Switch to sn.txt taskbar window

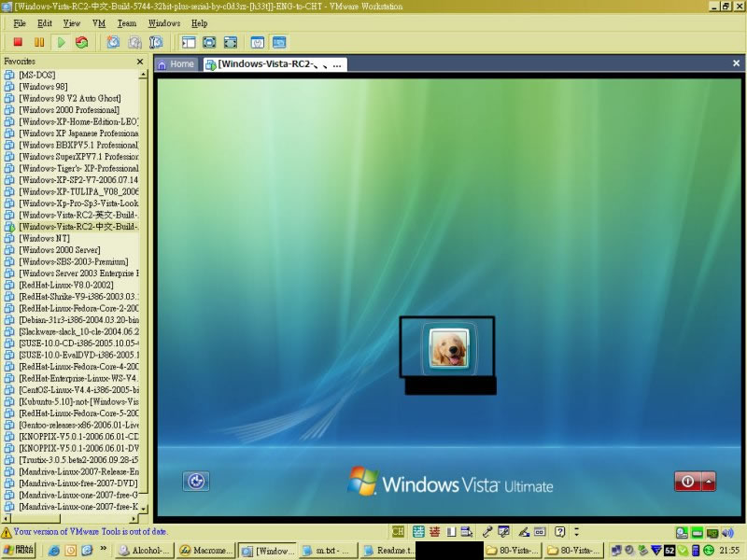tap(328, 551)
